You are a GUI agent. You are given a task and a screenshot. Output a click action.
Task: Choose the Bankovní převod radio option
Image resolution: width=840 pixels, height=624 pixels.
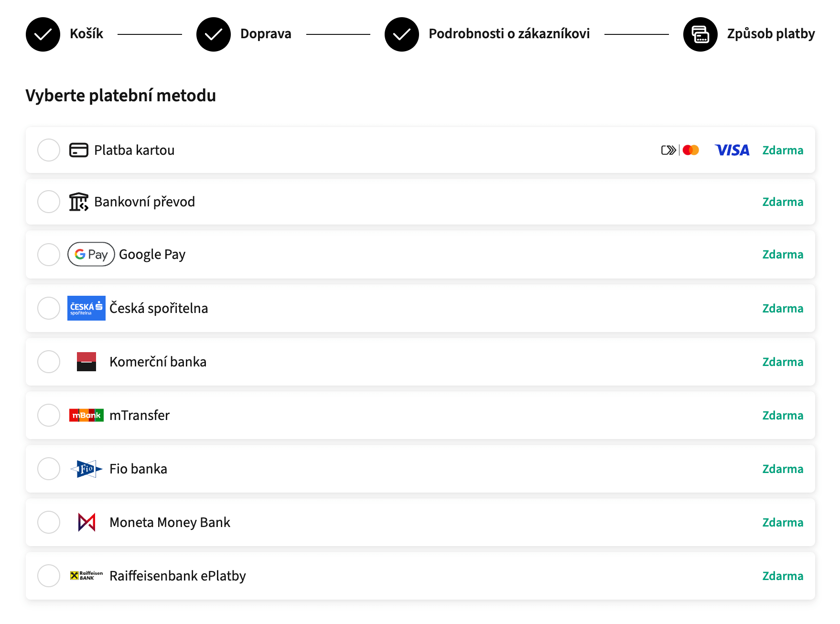49,202
